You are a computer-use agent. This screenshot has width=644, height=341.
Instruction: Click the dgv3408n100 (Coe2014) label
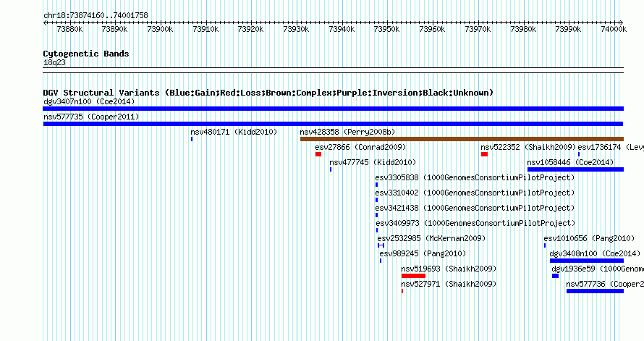click(595, 253)
